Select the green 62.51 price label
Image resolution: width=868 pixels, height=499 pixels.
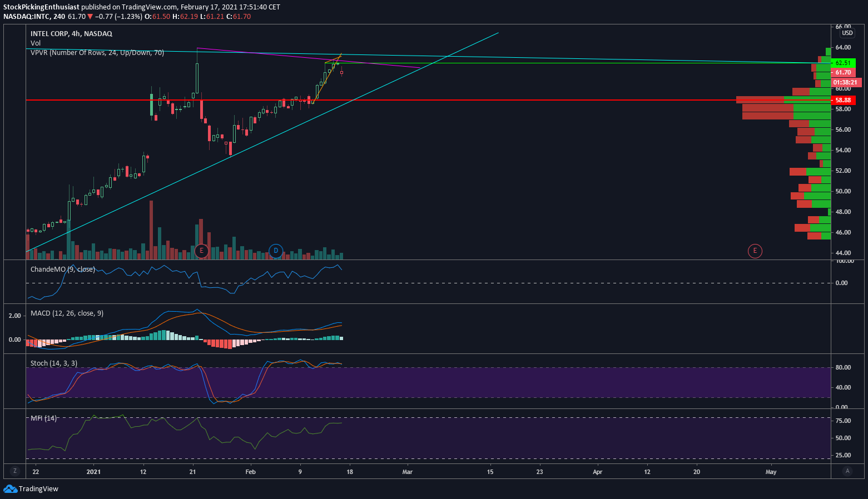pyautogui.click(x=844, y=63)
